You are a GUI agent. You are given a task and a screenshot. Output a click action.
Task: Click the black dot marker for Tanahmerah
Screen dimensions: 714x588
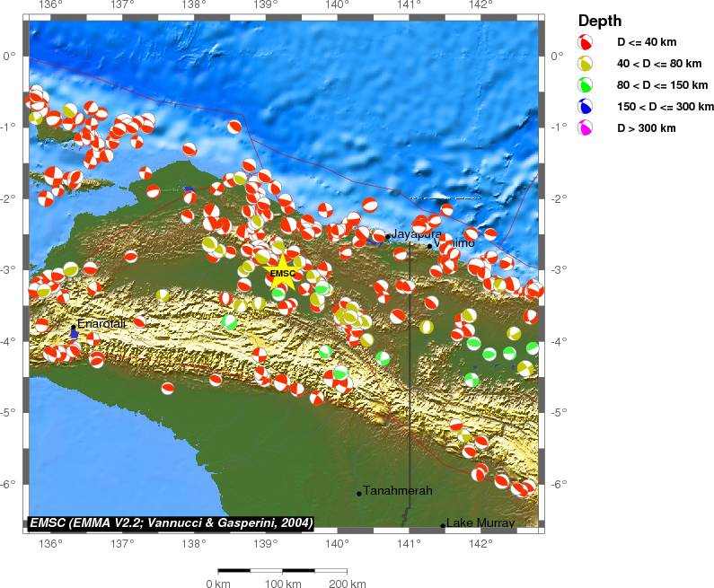pos(358,493)
